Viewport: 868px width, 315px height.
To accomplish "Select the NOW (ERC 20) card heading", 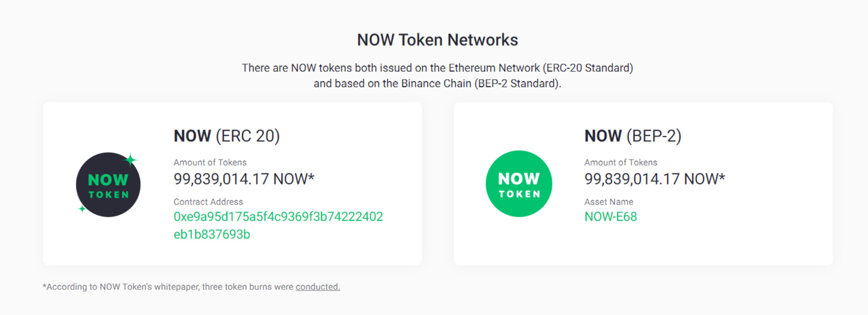I will pyautogui.click(x=227, y=136).
